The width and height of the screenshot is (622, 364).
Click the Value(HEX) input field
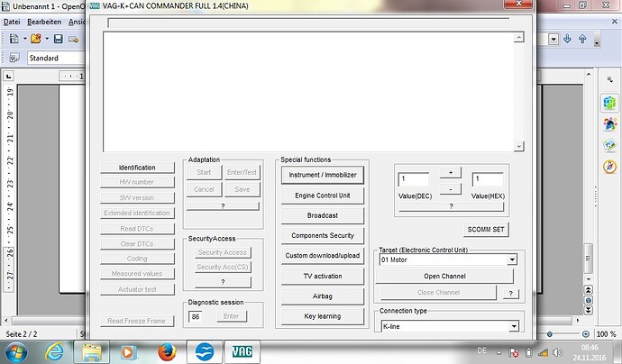click(488, 179)
